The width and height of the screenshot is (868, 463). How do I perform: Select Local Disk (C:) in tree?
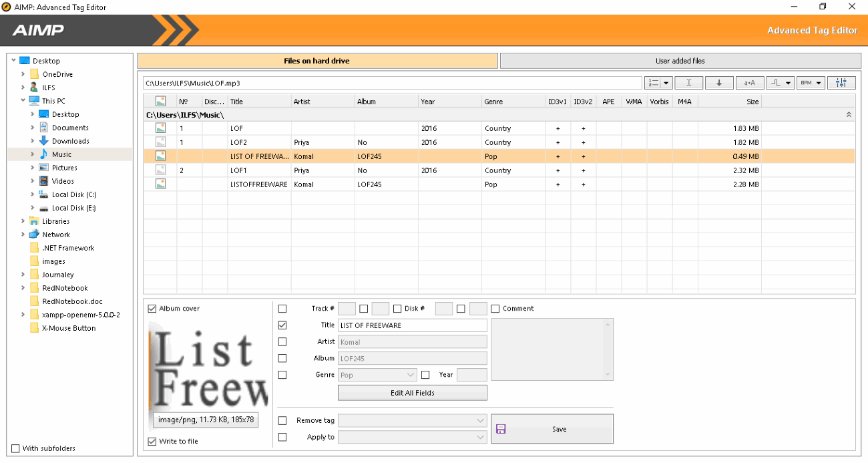click(x=74, y=194)
